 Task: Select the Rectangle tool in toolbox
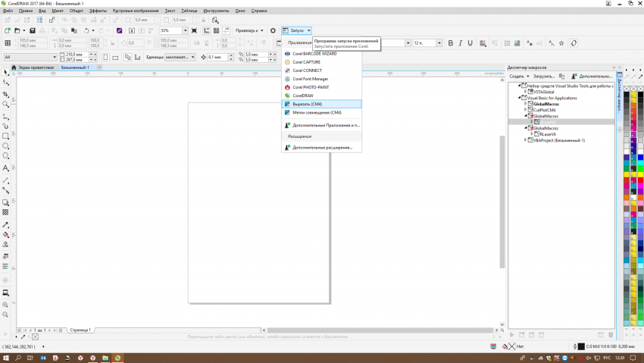point(6,136)
